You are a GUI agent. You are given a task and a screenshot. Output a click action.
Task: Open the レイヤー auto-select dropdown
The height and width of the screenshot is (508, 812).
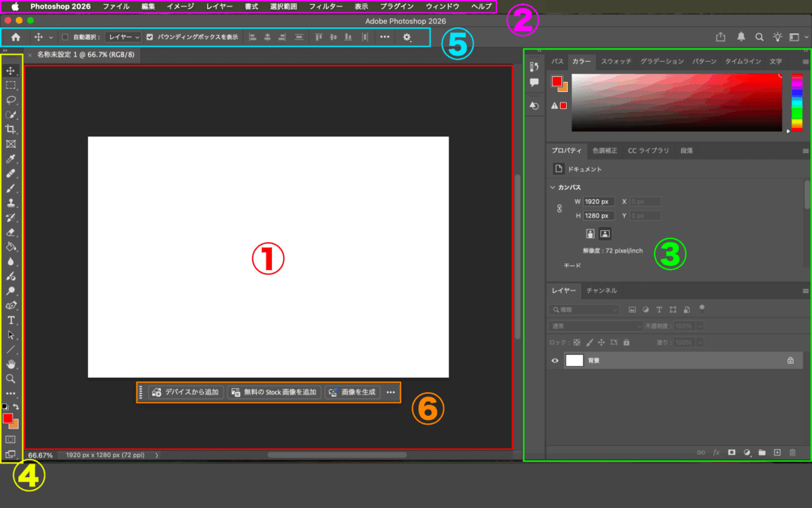click(124, 37)
